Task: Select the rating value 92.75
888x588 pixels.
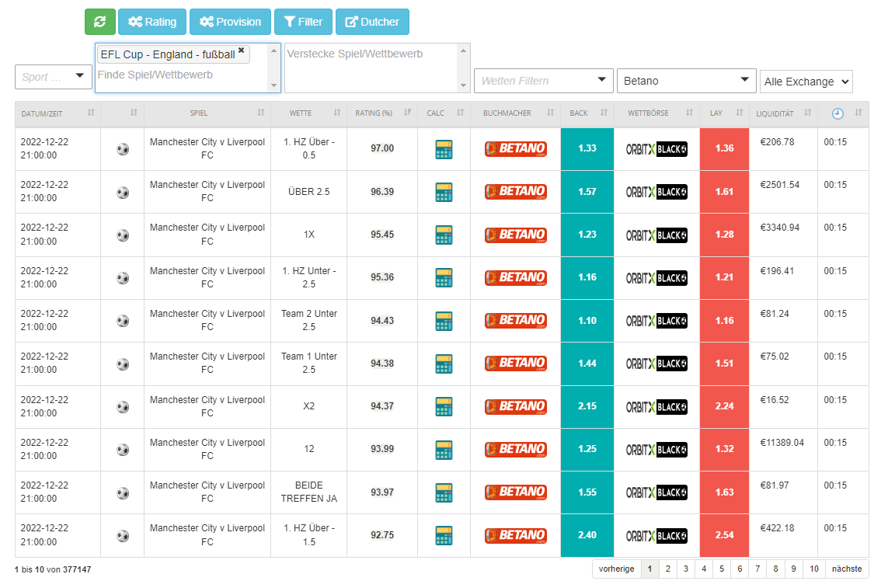Action: coord(382,535)
